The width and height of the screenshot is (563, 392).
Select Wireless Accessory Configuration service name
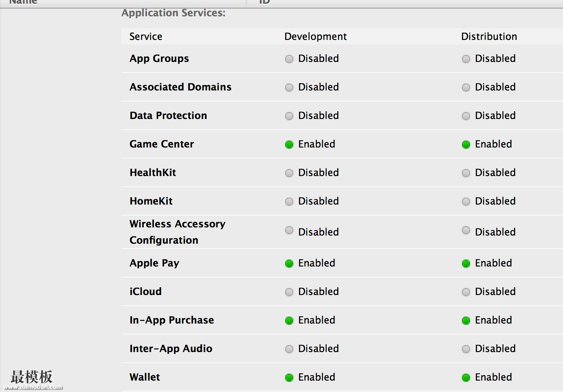pyautogui.click(x=178, y=232)
